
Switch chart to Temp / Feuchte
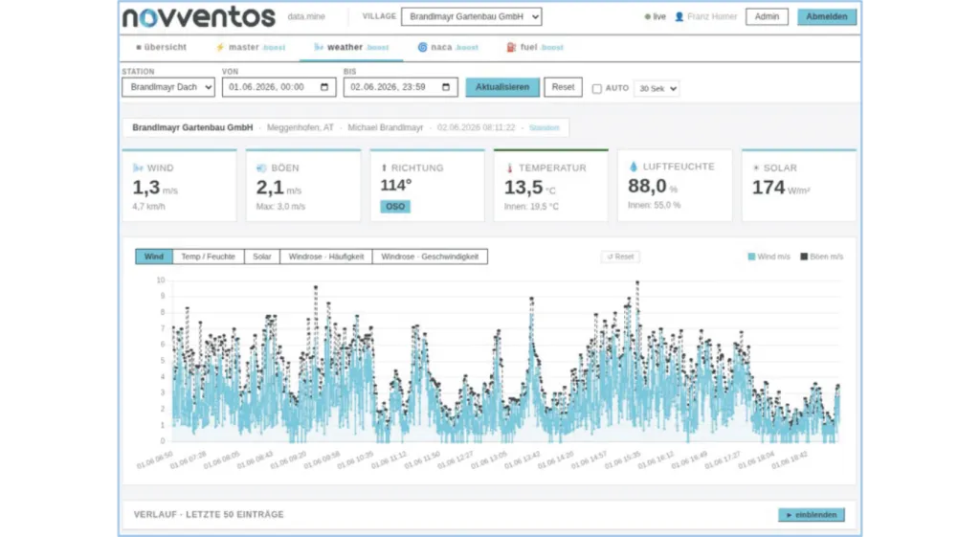tap(208, 257)
